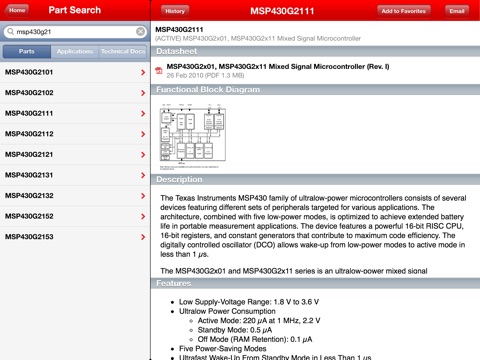
Task: Open MSP430G2121 via its chevron arrow
Action: click(x=143, y=155)
